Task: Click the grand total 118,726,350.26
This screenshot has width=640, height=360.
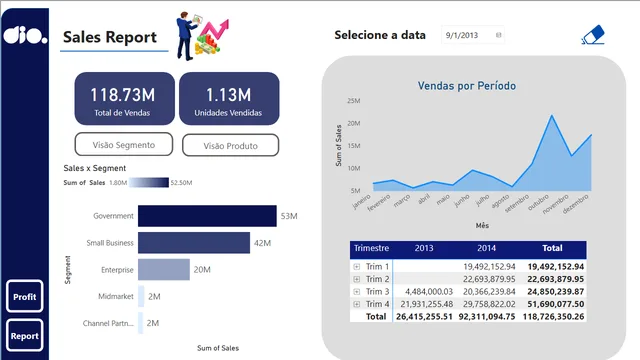Action: 553,317
